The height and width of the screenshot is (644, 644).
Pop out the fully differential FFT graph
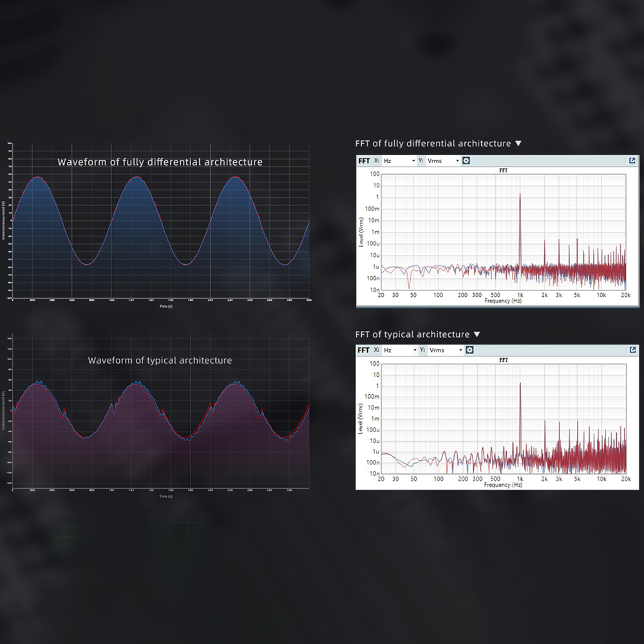pyautogui.click(x=632, y=160)
